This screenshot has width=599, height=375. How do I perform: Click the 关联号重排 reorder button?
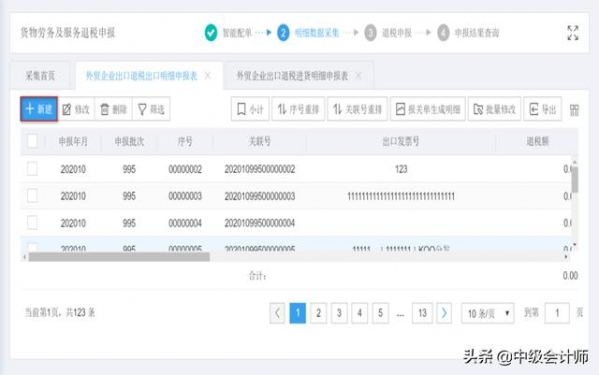357,110
